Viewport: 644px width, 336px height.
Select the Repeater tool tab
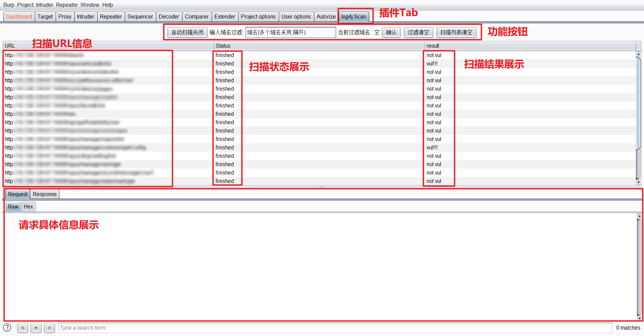111,17
